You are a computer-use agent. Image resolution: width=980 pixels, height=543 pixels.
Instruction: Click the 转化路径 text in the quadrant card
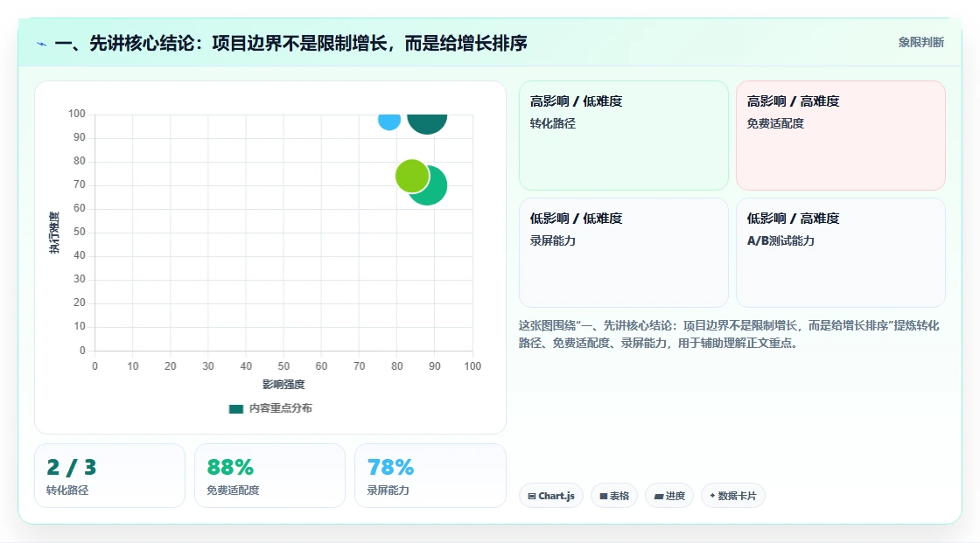552,123
